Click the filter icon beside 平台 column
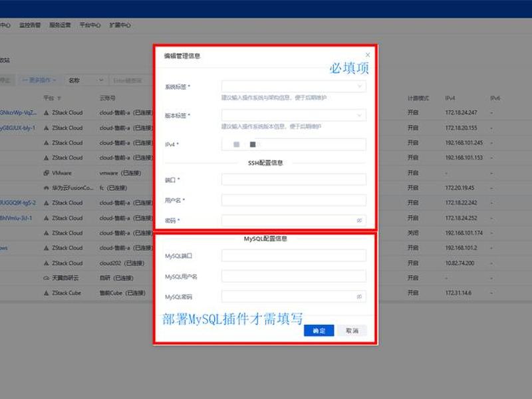The height and width of the screenshot is (399, 532). point(59,98)
